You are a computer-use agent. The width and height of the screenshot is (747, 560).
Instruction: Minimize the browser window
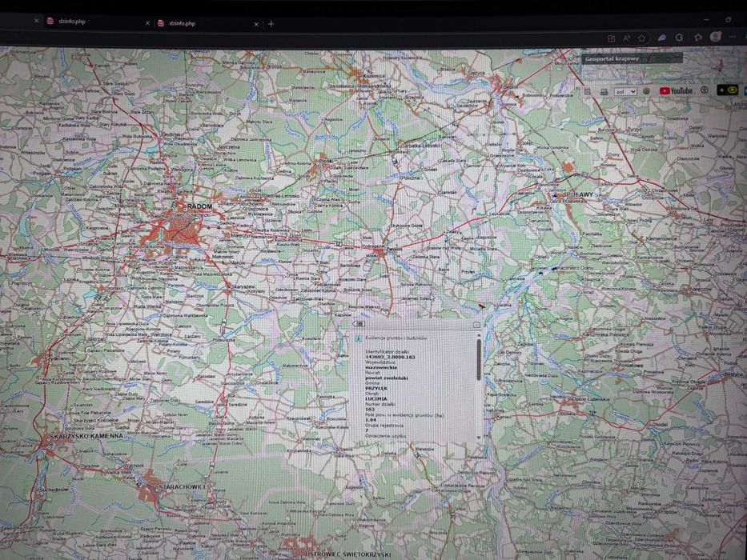coord(706,20)
